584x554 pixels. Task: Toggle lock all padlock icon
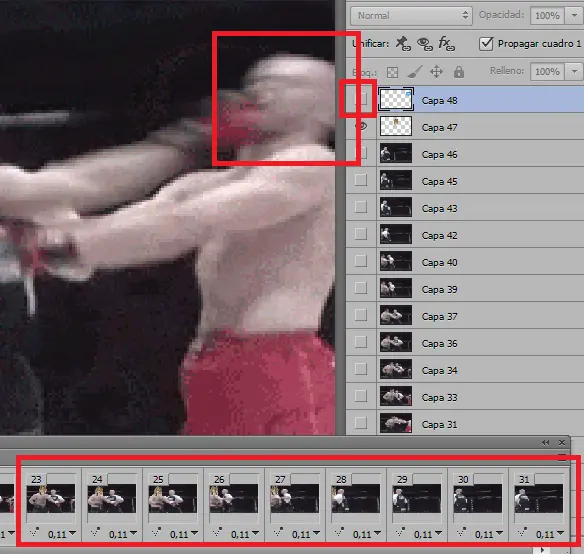click(458, 72)
